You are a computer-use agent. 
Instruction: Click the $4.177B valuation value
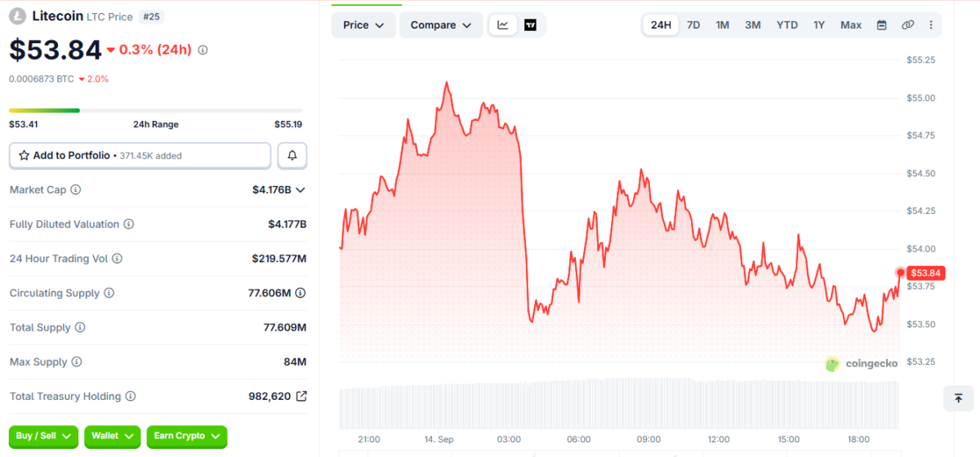tap(287, 224)
